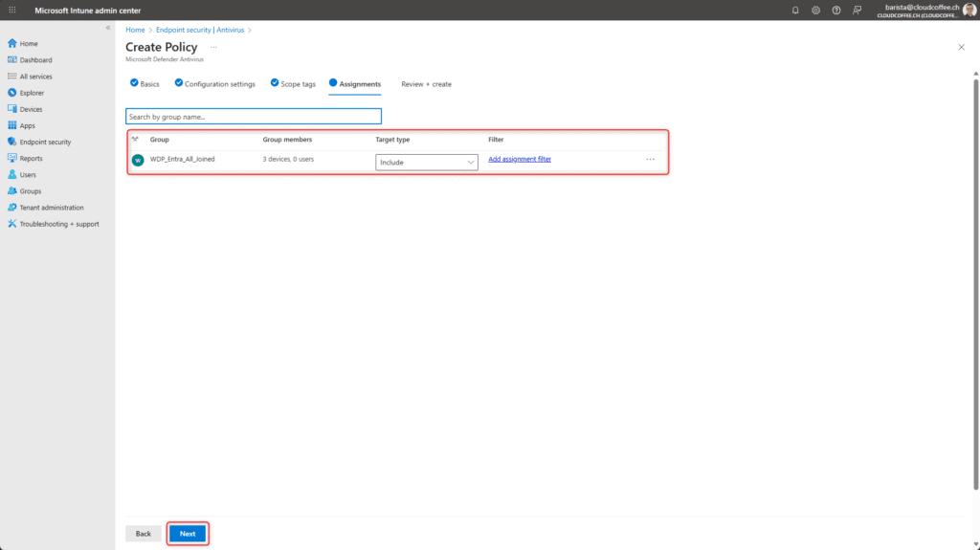
Task: Open the Create Policy ellipsis menu
Action: [213, 47]
